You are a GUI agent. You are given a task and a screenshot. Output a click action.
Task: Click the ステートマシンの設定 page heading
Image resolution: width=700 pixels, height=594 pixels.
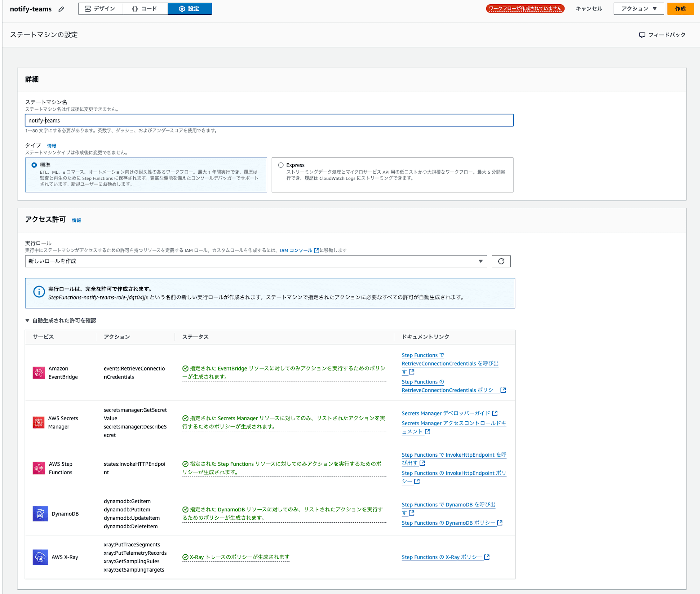pos(44,35)
